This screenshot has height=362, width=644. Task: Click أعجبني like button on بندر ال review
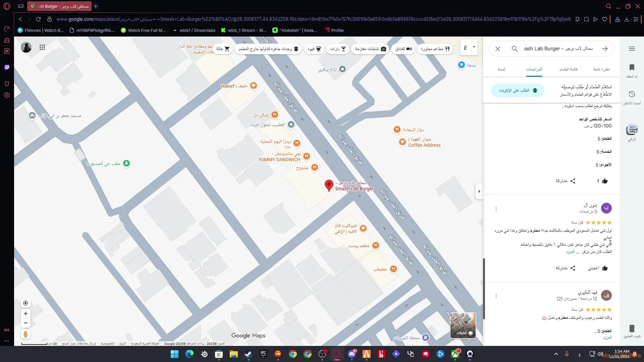coord(598,268)
